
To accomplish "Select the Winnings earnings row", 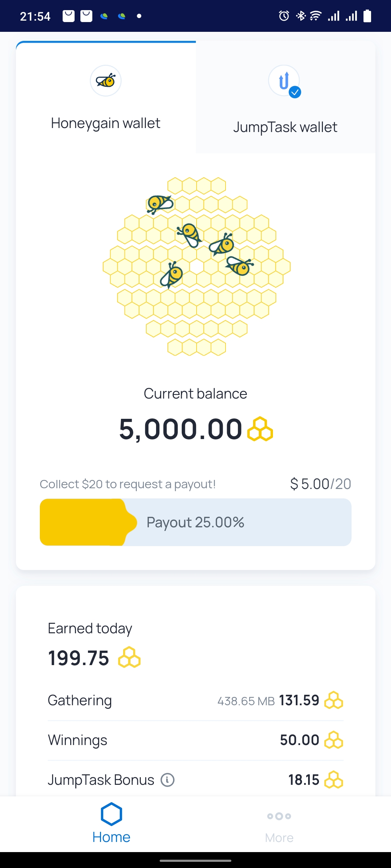I will coord(195,740).
